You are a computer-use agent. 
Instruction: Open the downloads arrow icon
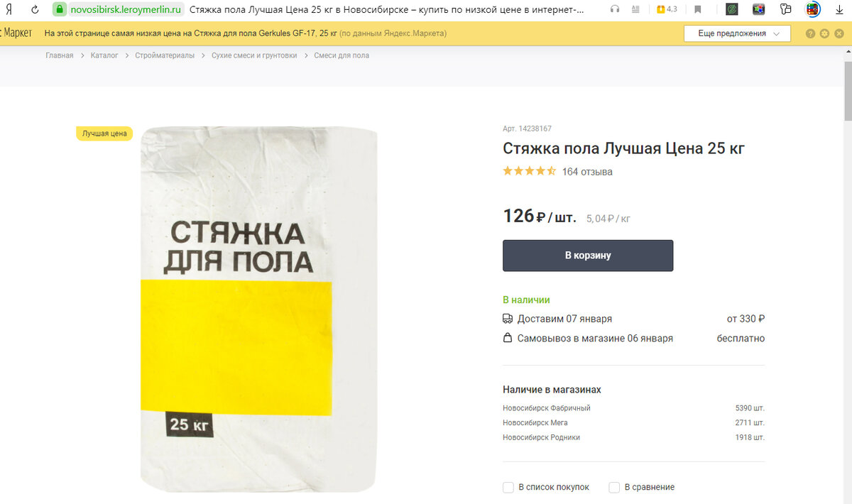pos(839,10)
